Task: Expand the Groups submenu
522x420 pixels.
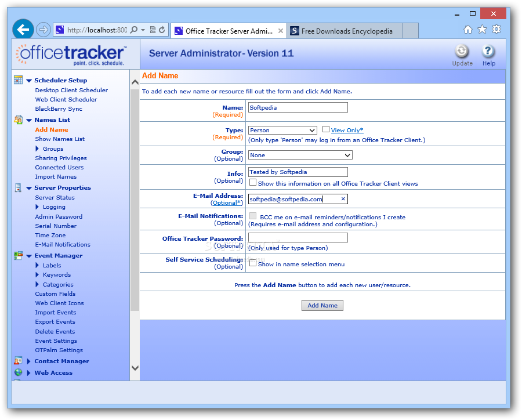Action: pyautogui.click(x=37, y=149)
